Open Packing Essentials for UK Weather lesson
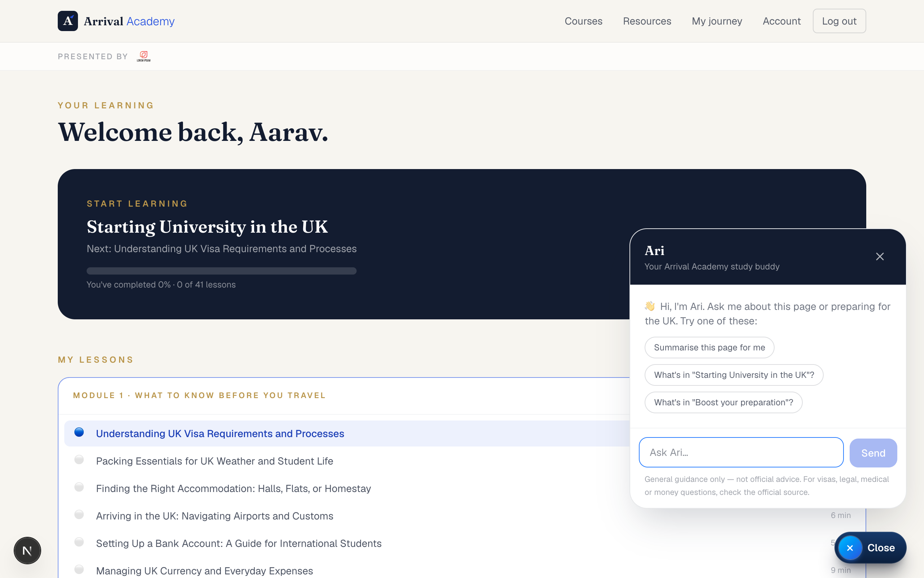This screenshot has width=924, height=578. coord(215,461)
